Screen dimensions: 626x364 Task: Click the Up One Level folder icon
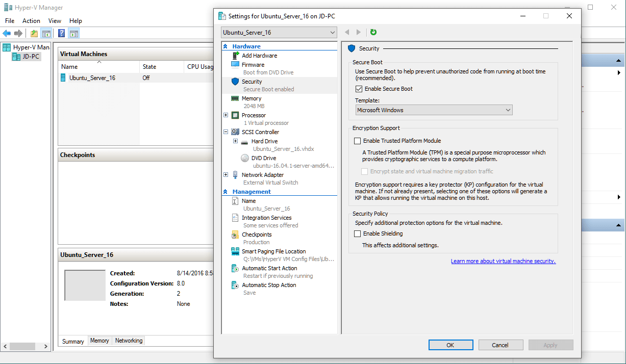click(x=34, y=34)
